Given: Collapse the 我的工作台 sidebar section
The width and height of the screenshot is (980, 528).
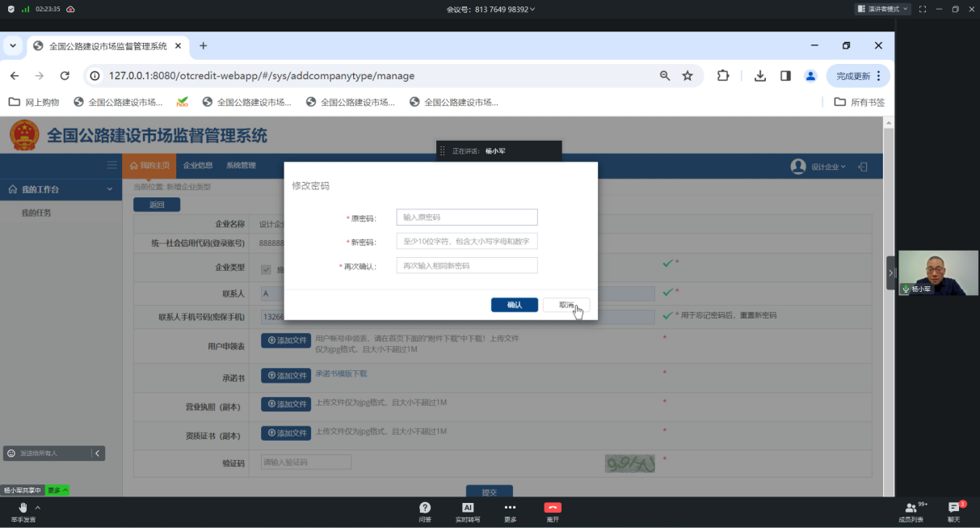Looking at the screenshot, I should pos(110,189).
